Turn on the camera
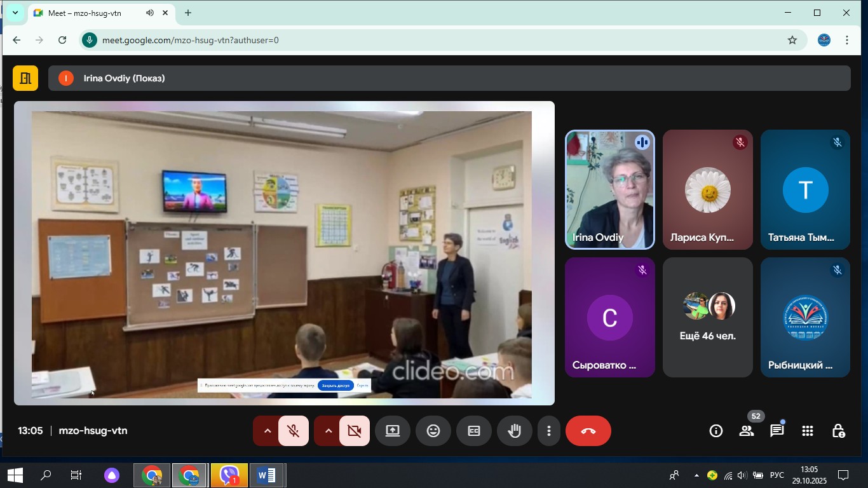868x488 pixels. [x=354, y=431]
